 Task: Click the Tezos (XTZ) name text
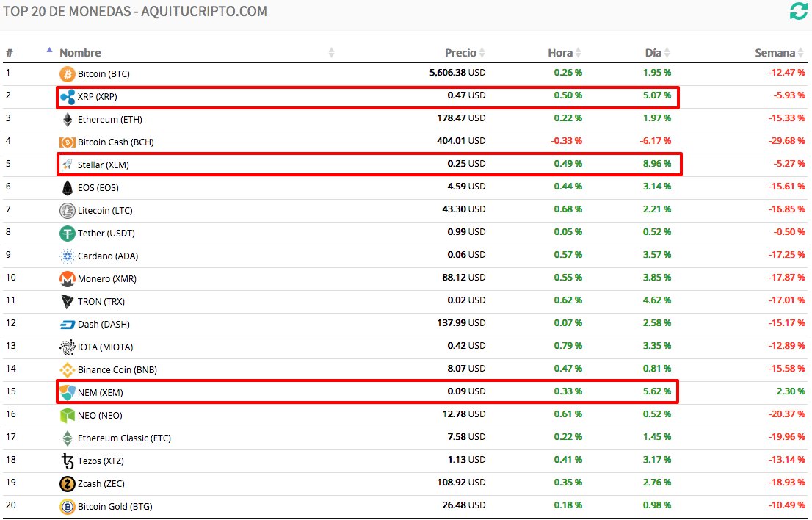pos(101,461)
